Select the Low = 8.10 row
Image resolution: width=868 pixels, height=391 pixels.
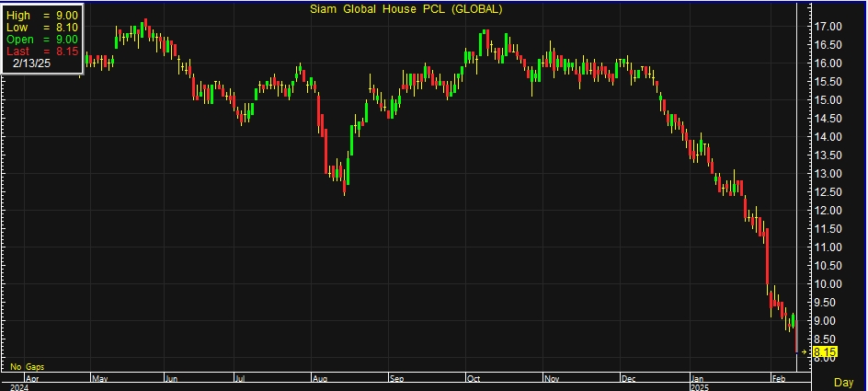(41, 28)
